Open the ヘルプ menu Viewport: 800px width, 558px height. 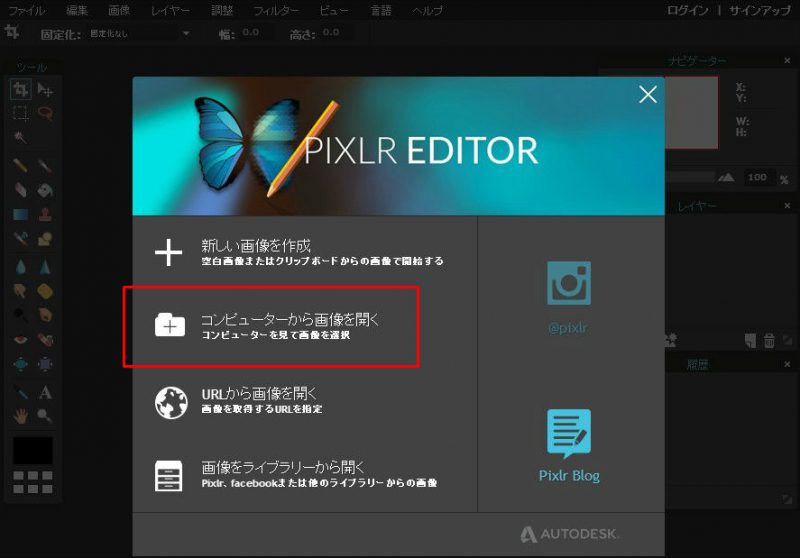coord(428,10)
